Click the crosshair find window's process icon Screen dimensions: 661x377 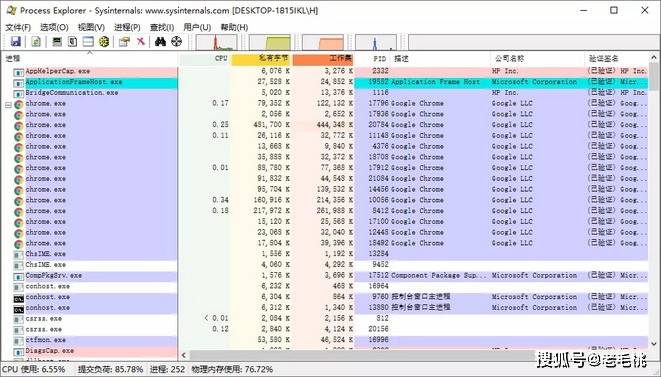point(177,41)
